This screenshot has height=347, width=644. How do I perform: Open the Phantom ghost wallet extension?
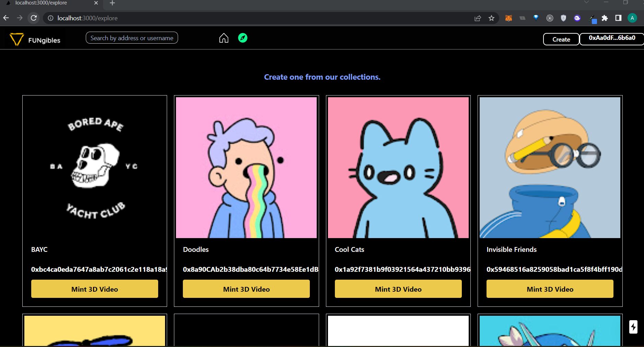click(577, 18)
